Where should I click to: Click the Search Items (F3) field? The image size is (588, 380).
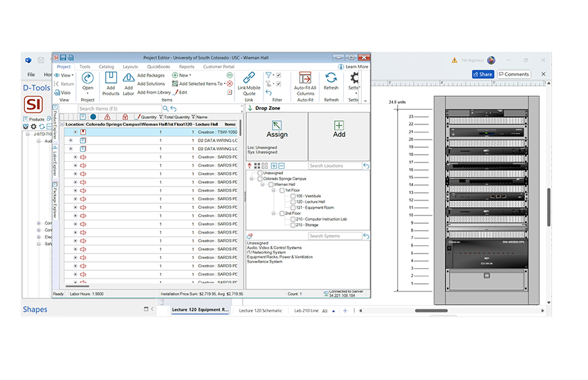tap(120, 108)
